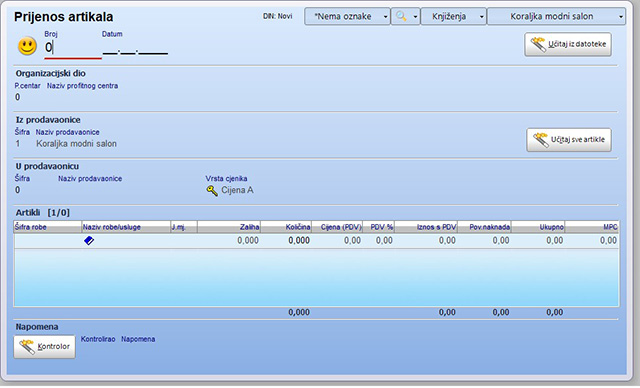The image size is (640, 388).
Task: Click the key icon beside Cijena A
Action: [212, 191]
